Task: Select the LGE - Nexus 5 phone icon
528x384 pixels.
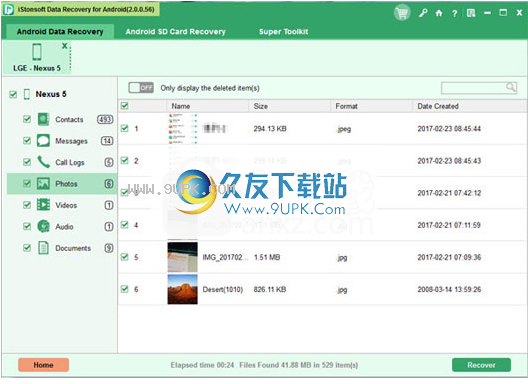Action: pos(37,52)
